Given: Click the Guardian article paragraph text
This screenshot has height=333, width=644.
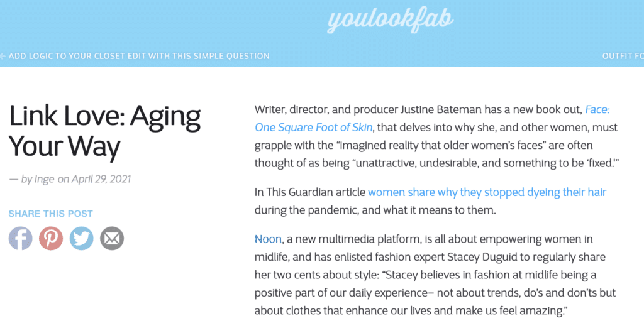Looking at the screenshot, I should [x=430, y=201].
